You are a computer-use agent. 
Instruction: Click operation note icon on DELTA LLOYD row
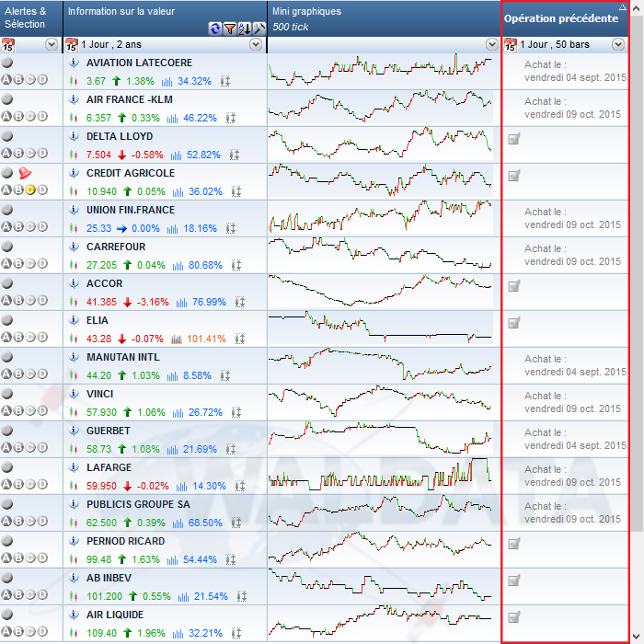point(513,139)
